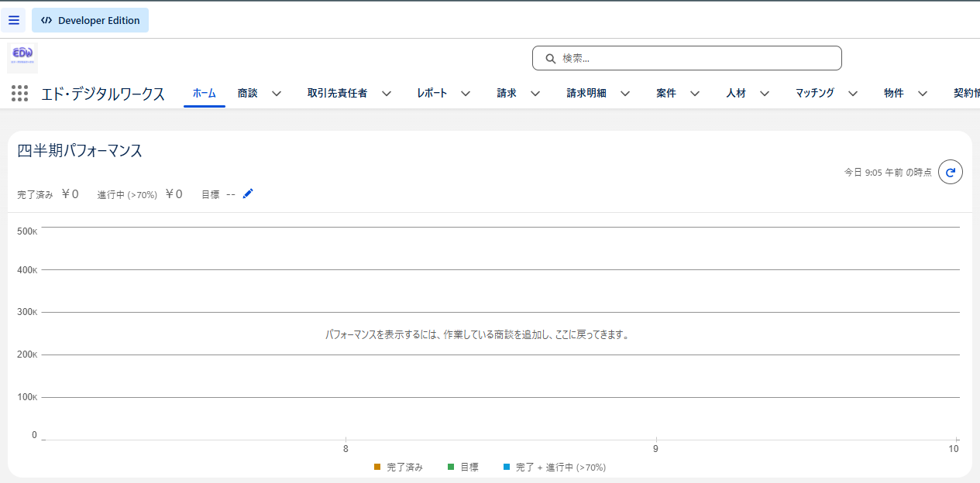Open the 商談 tab
This screenshot has width=980, height=483.
(x=248, y=93)
